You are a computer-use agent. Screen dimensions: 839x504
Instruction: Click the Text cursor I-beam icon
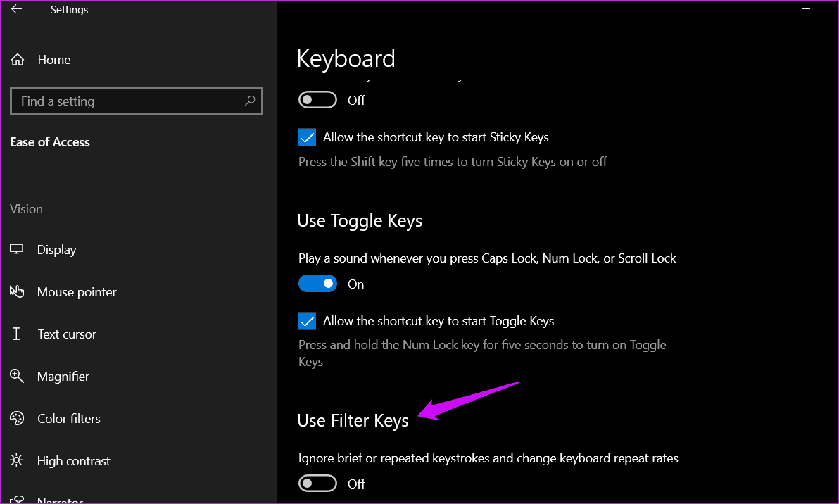click(x=17, y=334)
